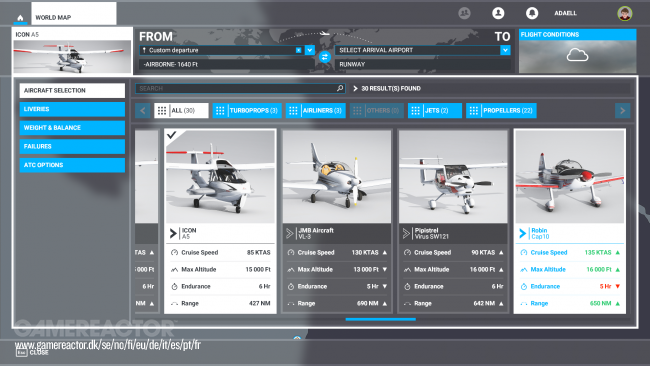Viewport: 650px width, 366px height.
Task: Click the ICON A5 Cruise Speed gauge icon
Action: (x=175, y=252)
